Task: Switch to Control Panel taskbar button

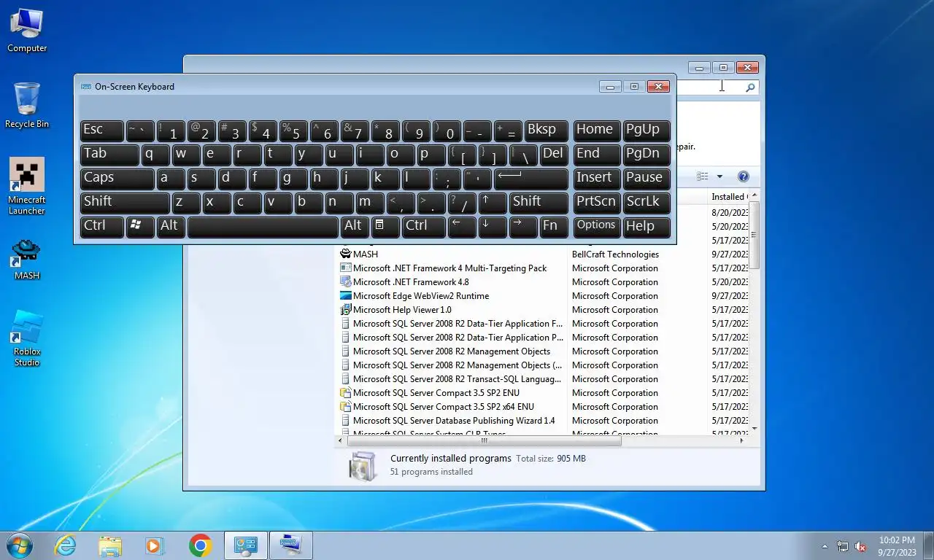Action: tap(246, 545)
